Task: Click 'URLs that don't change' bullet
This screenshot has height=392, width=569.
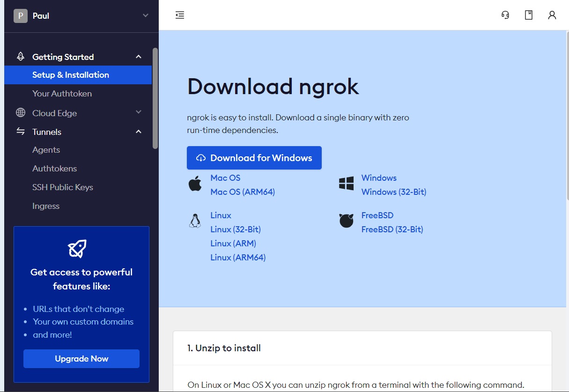Action: [x=79, y=309]
